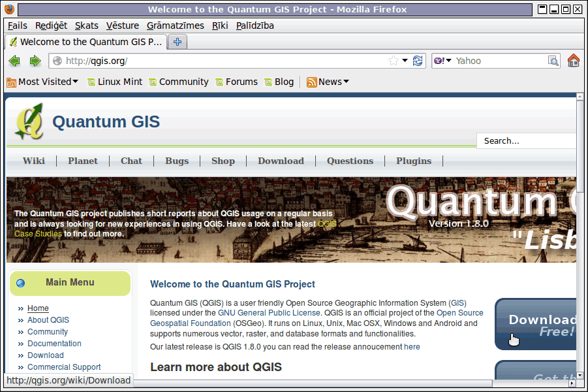Go to the Shop navigation link
Viewport: 588px width, 392px height.
[x=223, y=161]
